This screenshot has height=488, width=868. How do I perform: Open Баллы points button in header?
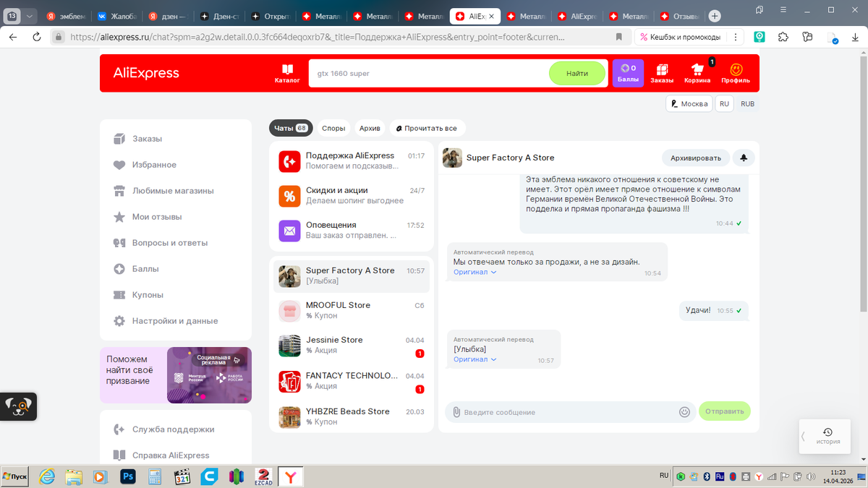coord(628,73)
